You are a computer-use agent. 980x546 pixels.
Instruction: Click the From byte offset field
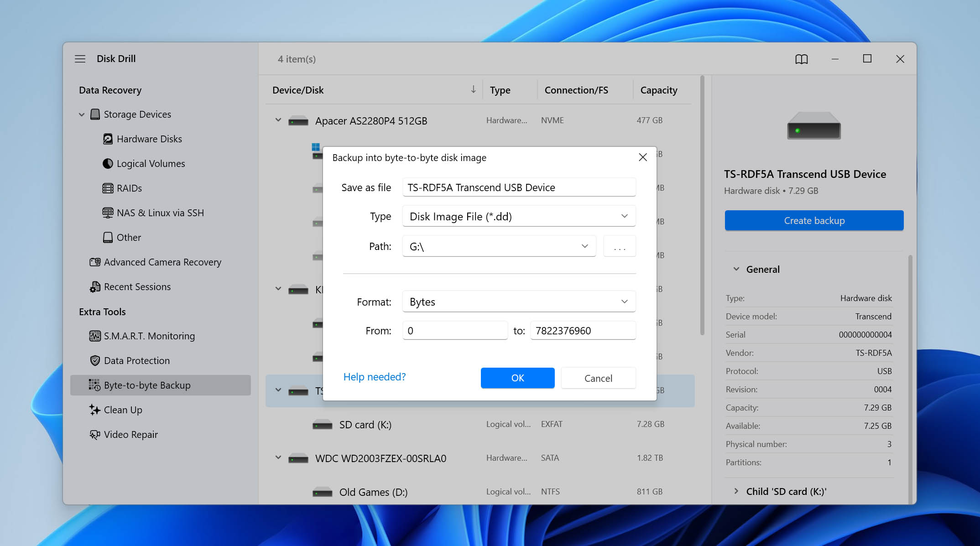pyautogui.click(x=455, y=331)
